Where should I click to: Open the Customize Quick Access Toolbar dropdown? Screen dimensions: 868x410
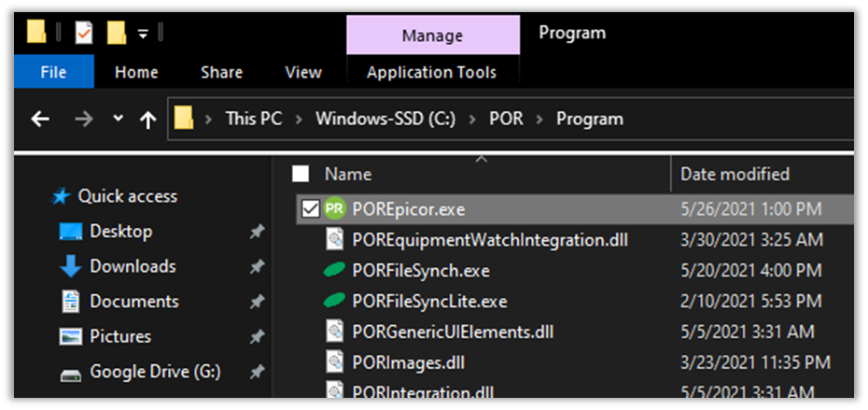click(143, 34)
